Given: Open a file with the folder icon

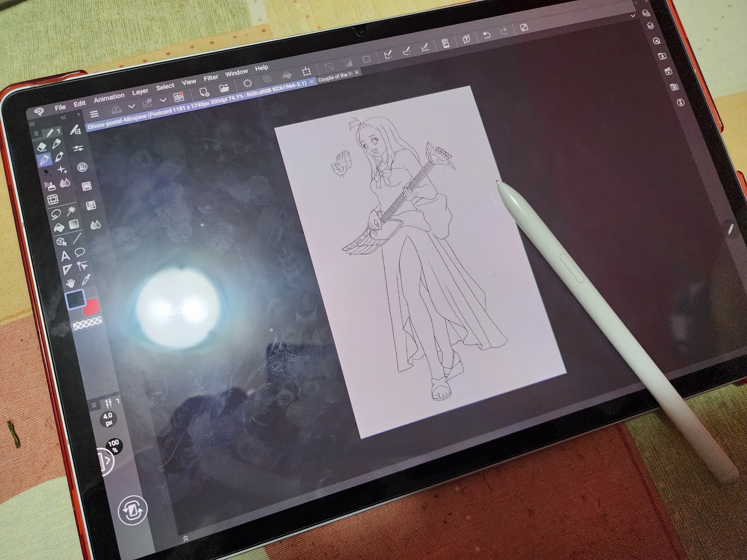Looking at the screenshot, I should 224,89.
